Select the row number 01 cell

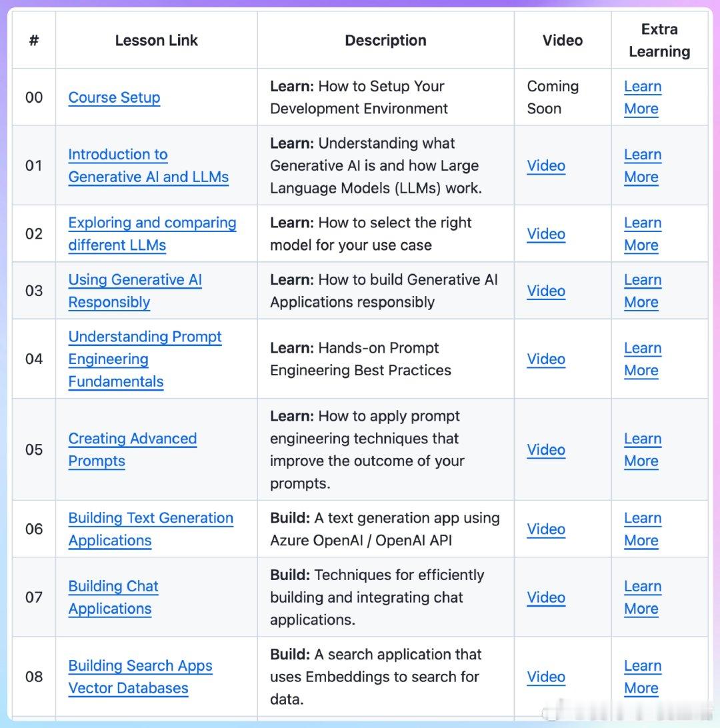click(x=34, y=166)
